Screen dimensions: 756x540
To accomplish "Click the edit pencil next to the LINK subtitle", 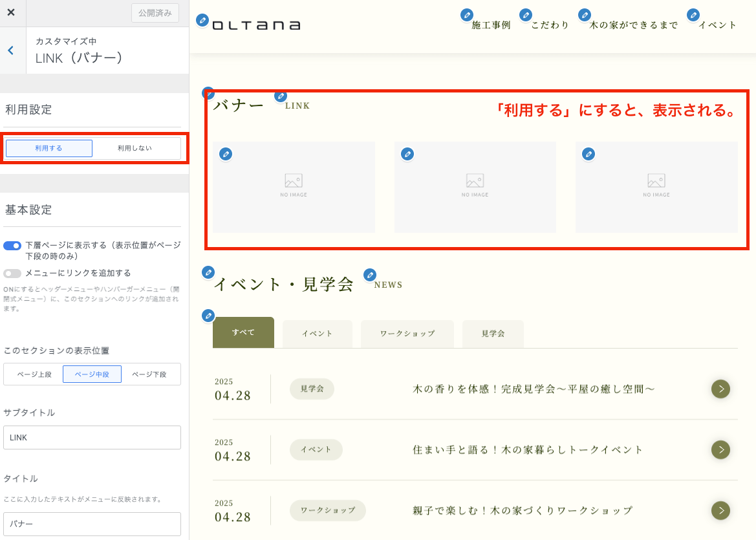I will click(280, 96).
